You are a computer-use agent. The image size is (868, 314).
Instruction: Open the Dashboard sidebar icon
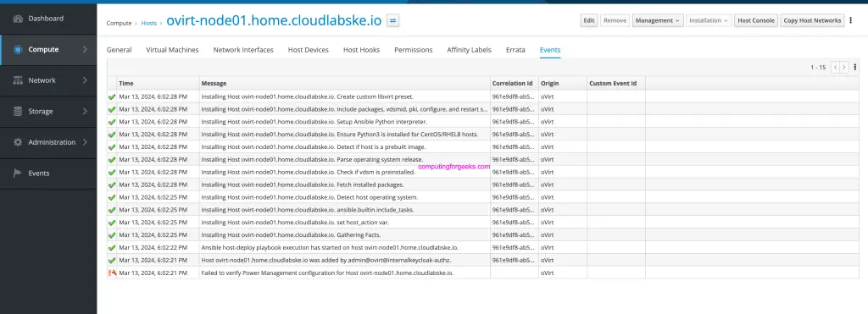tap(17, 19)
